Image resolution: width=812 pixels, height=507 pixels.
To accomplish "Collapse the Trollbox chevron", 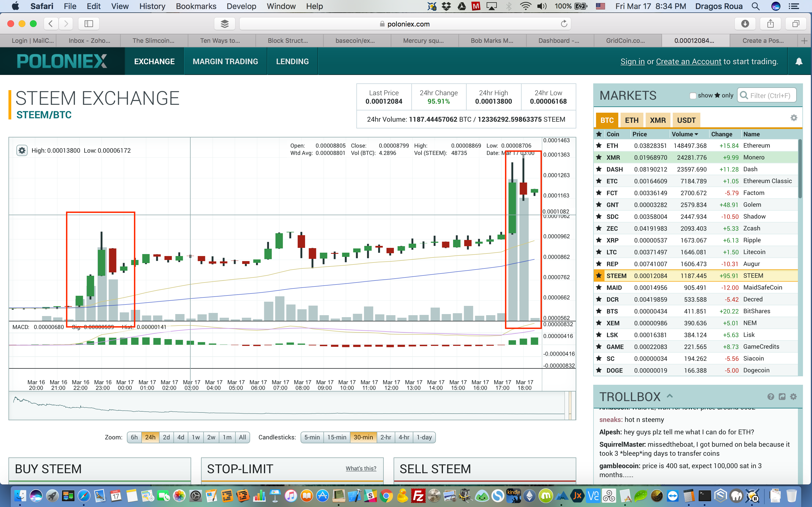I will pyautogui.click(x=670, y=396).
